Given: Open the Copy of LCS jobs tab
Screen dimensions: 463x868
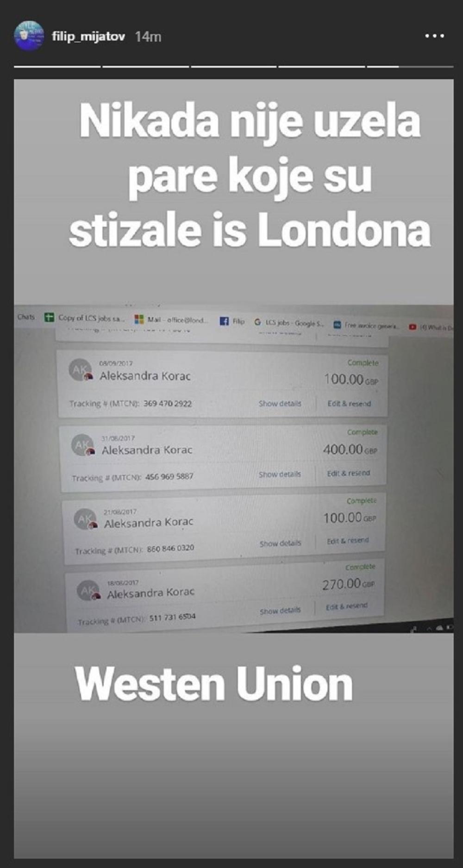Looking at the screenshot, I should [84, 318].
